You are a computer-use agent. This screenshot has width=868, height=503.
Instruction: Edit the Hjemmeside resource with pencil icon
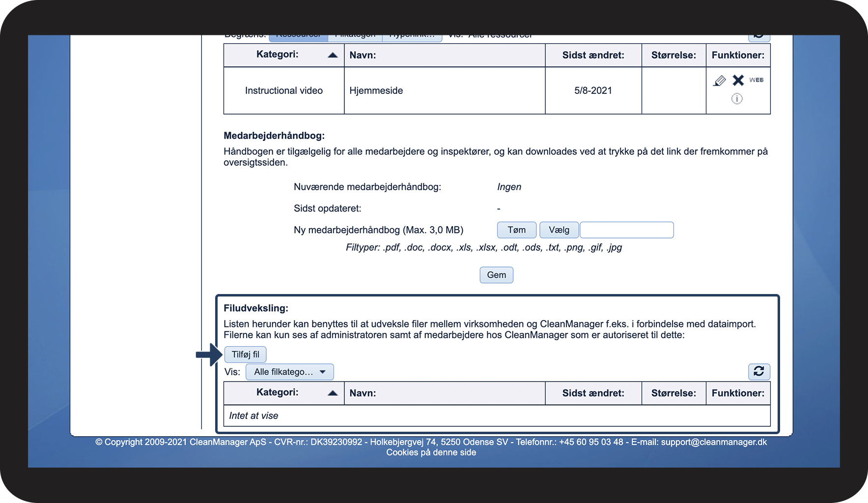point(720,81)
